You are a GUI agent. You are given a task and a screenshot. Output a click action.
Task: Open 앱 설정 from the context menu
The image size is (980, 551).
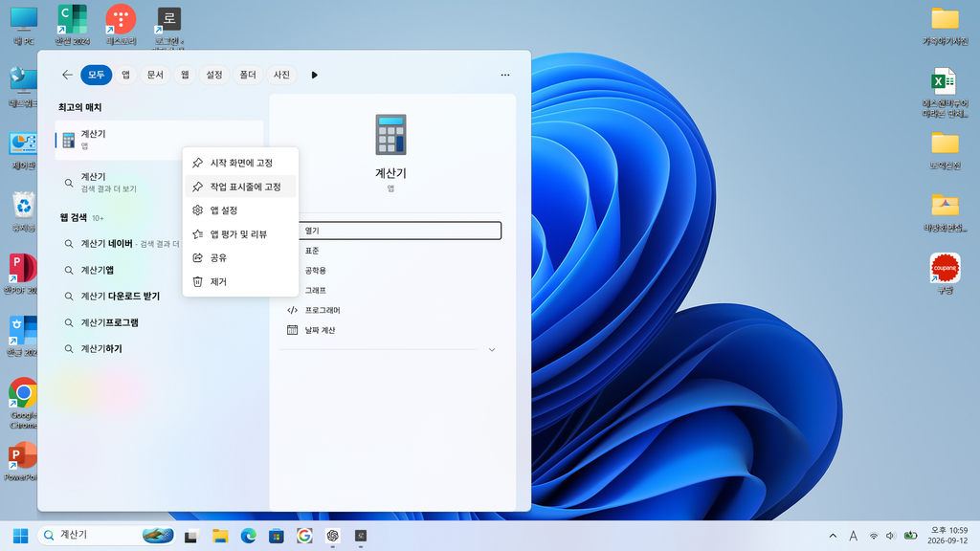coord(240,210)
